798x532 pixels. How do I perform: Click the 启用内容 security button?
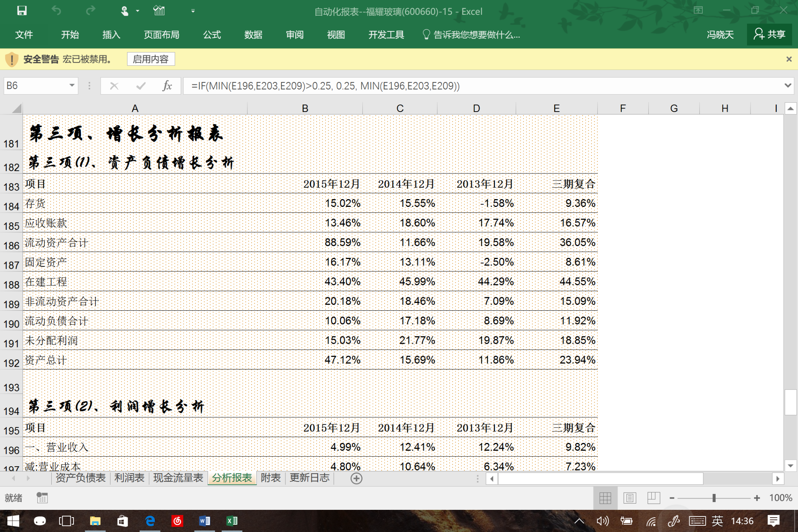tap(151, 59)
